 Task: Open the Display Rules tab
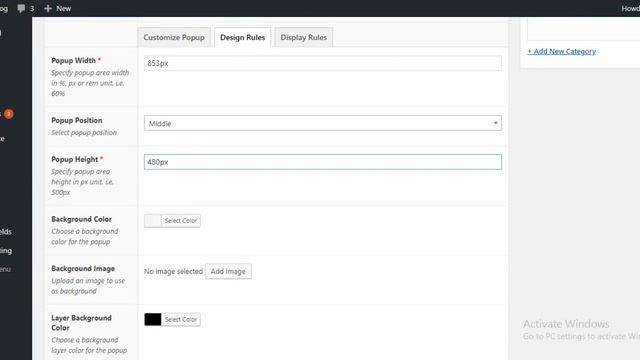[304, 37]
